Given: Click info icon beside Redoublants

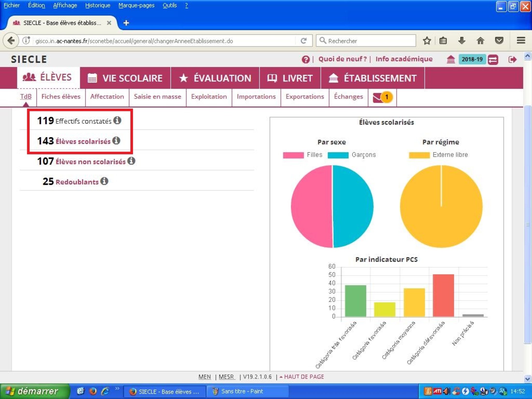Looking at the screenshot, I should click(x=104, y=181).
